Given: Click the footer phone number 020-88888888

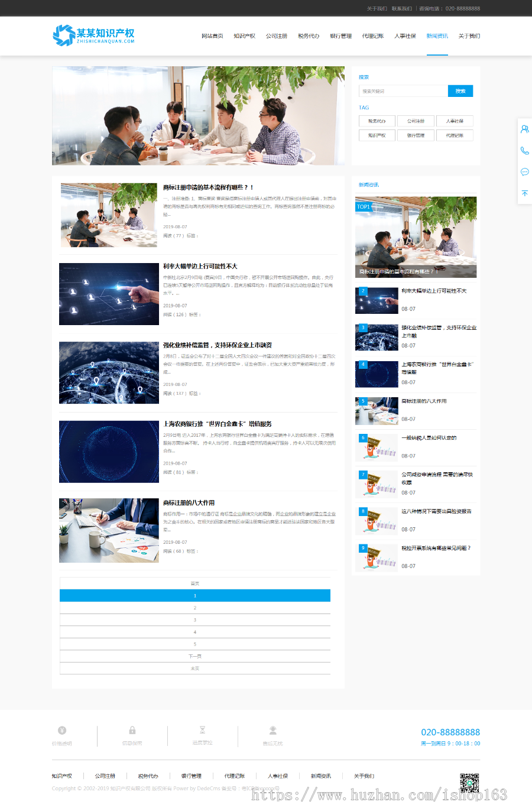Looking at the screenshot, I should pos(450,732).
